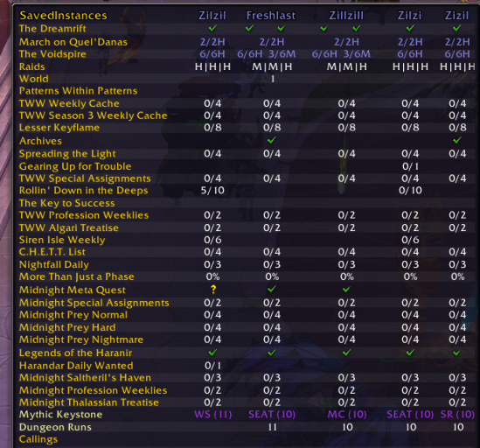The height and width of the screenshot is (448, 480).
Task: Click the TWW Season 3 Weekly Cache label
Action: point(93,115)
